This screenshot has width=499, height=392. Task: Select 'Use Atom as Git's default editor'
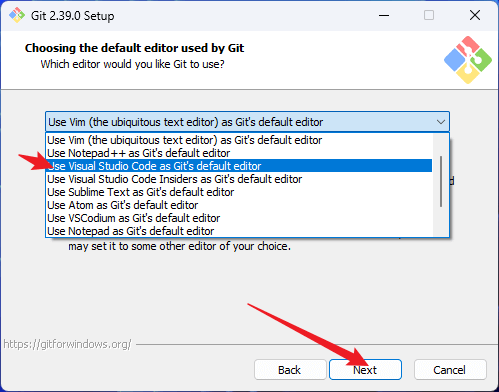(239, 205)
